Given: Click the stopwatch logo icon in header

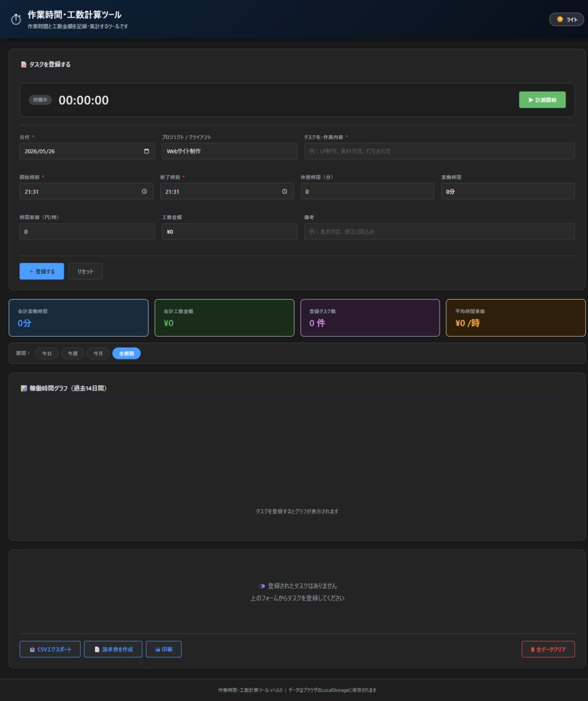Looking at the screenshot, I should click(16, 19).
